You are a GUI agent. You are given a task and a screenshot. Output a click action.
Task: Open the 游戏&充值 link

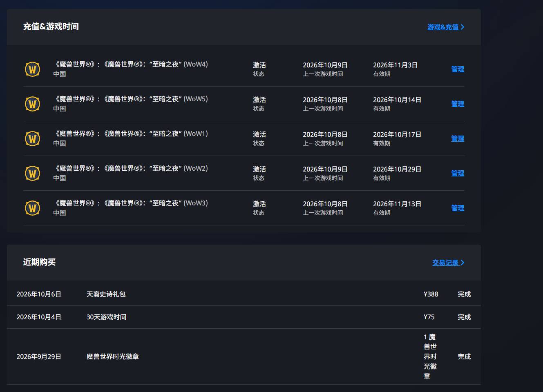pyautogui.click(x=446, y=27)
